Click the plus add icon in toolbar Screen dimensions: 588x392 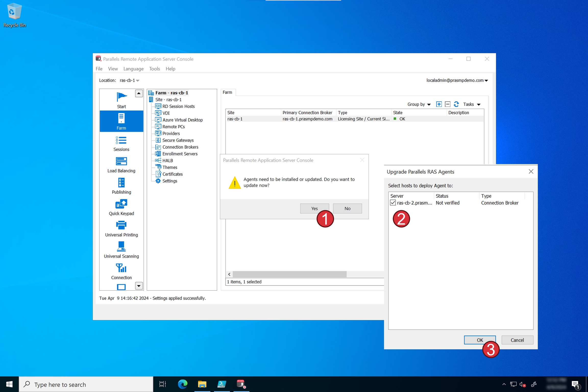pyautogui.click(x=439, y=104)
